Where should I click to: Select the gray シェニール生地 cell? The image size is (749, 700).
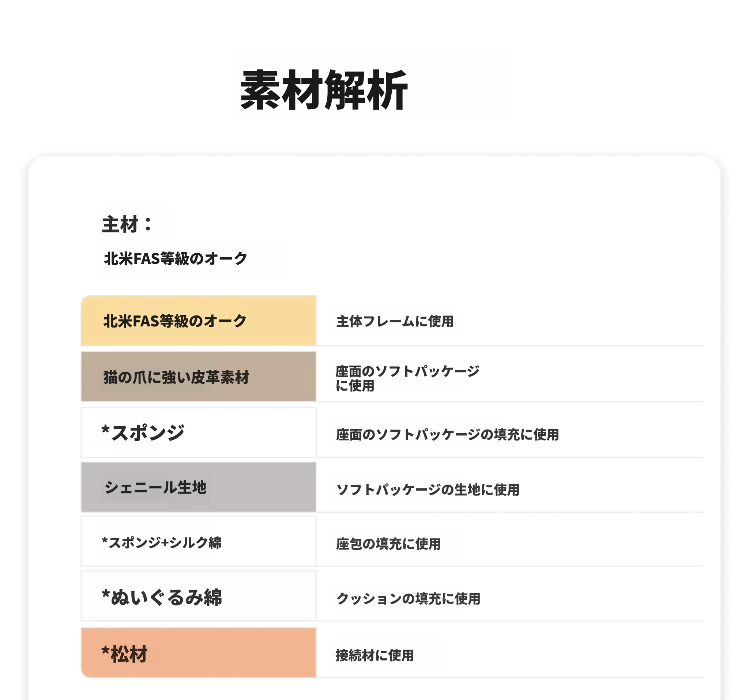click(198, 487)
